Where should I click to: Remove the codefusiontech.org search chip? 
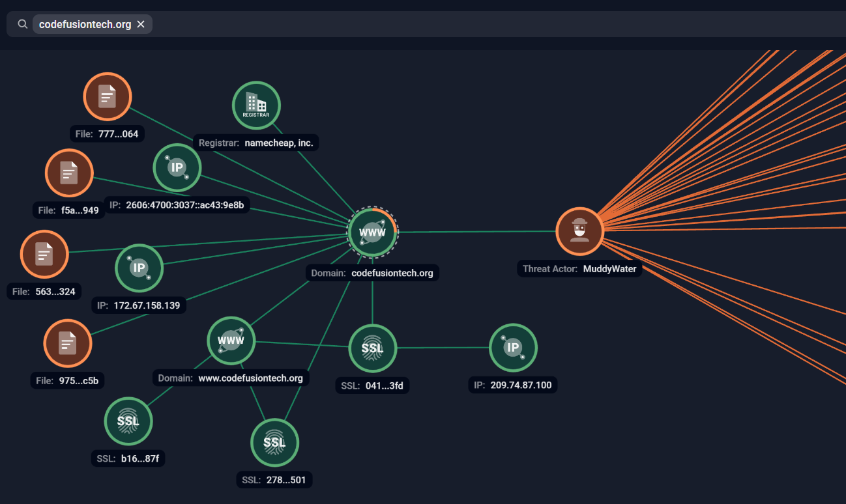[x=140, y=23]
